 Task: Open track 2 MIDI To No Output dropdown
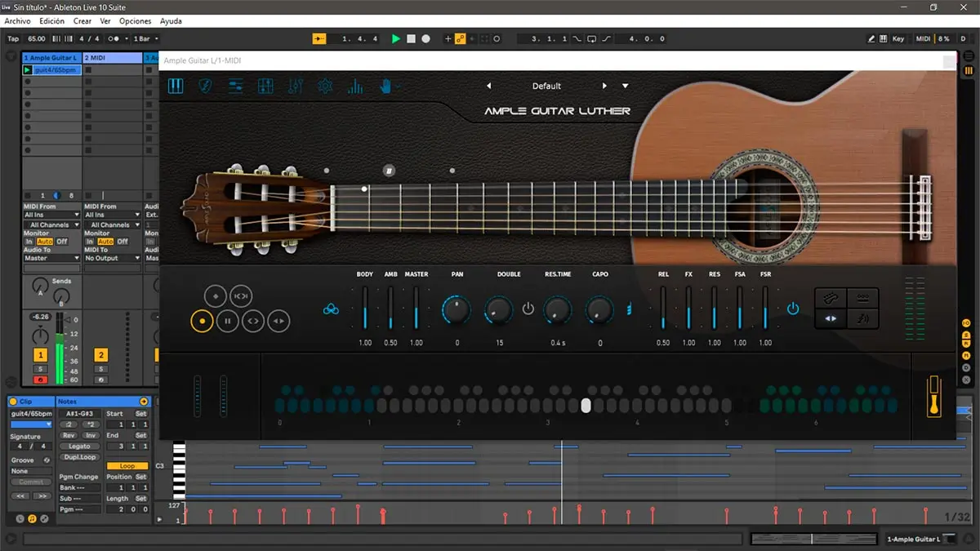tap(113, 258)
